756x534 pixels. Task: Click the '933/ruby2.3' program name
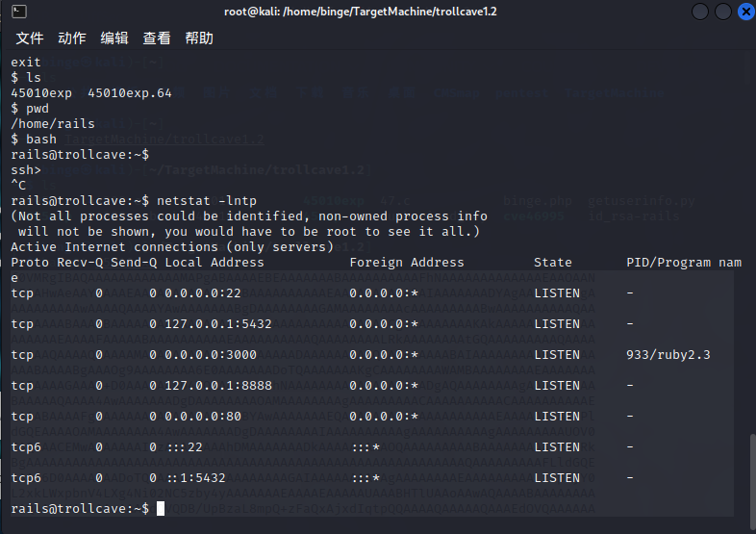point(668,355)
